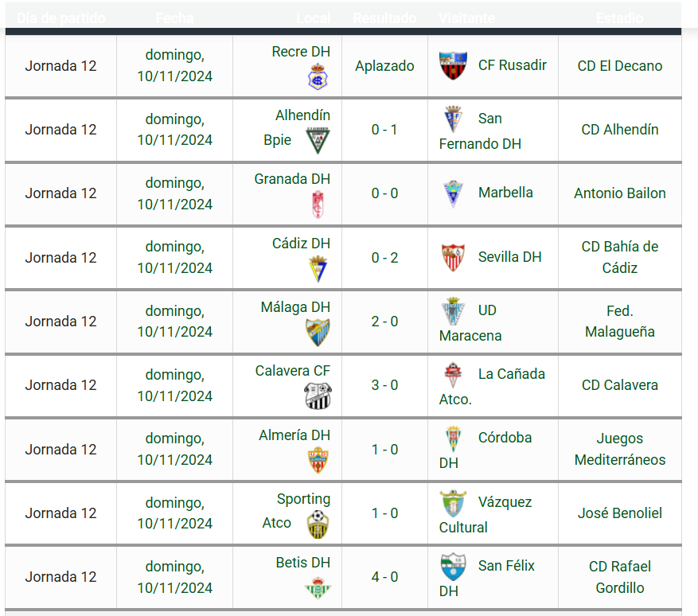The image size is (698, 616).
Task: Click the CF Rusadir team badge
Action: [x=453, y=65]
